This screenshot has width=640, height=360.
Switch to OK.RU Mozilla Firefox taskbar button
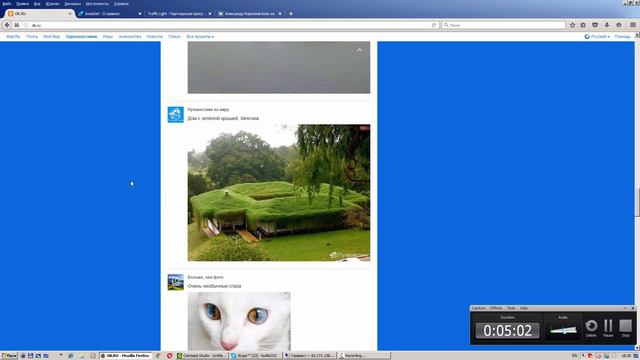click(126, 356)
